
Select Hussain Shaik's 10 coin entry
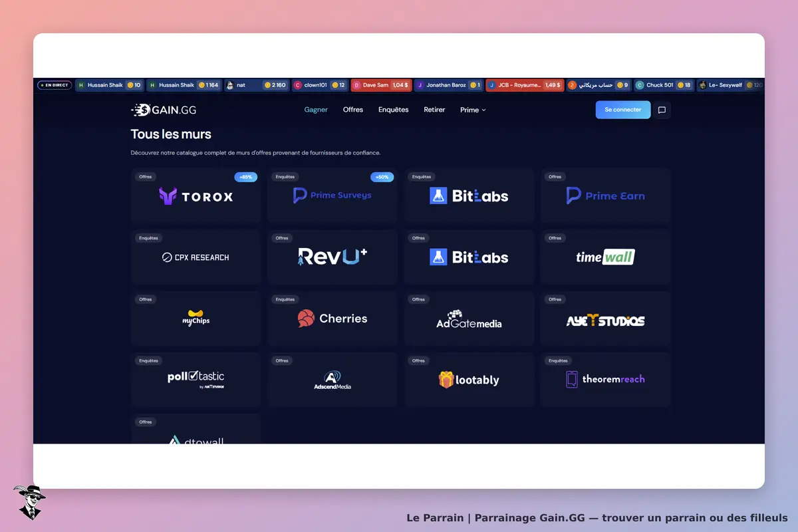coord(110,85)
